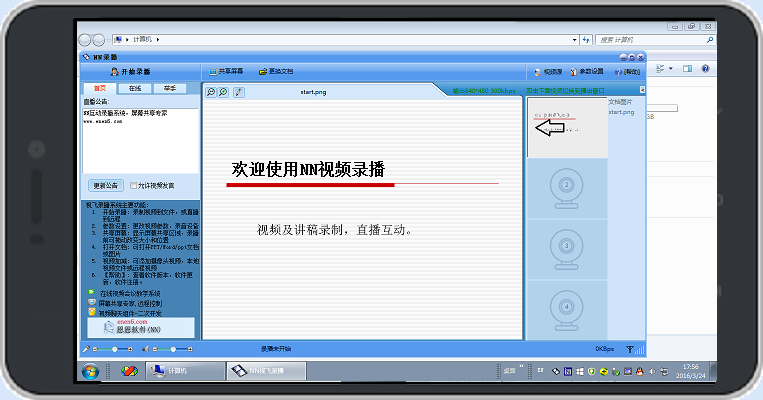Open the Explorer view options dropdown arrow

pyautogui.click(x=671, y=69)
